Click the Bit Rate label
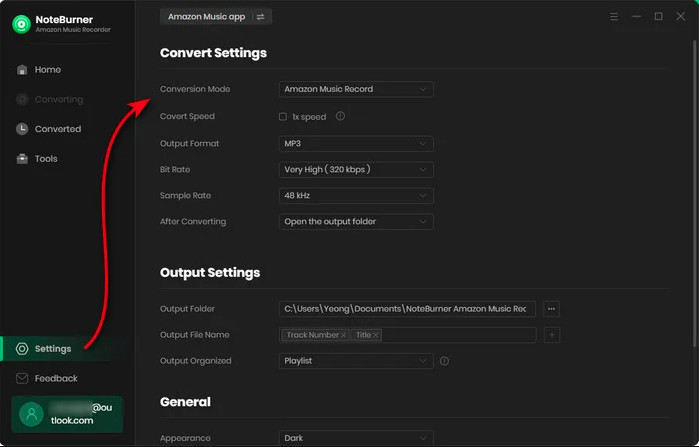Image resolution: width=699 pixels, height=447 pixels. [175, 169]
